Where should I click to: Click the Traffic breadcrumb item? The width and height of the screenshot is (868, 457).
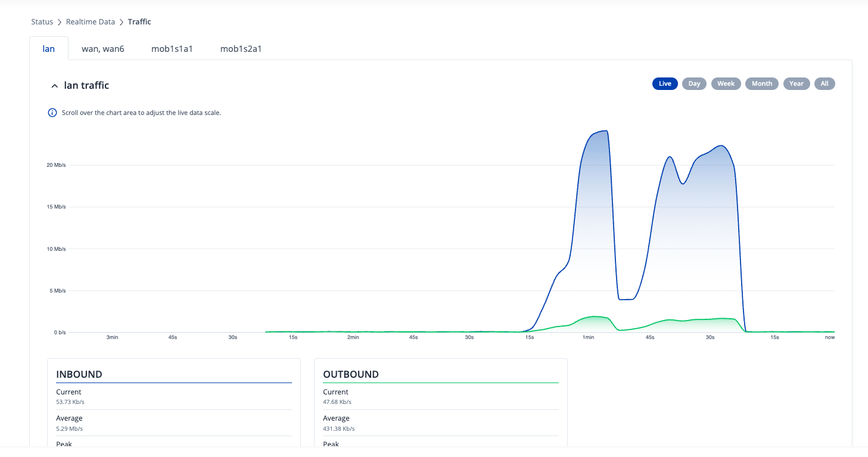[139, 22]
